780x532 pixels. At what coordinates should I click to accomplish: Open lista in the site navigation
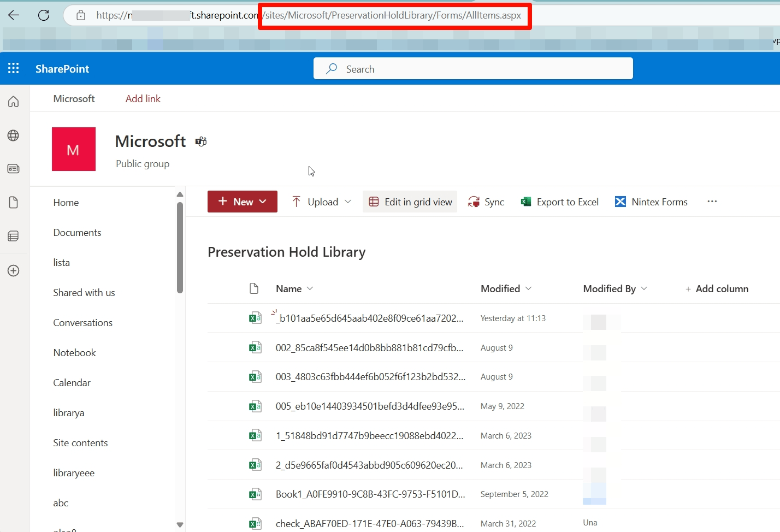click(x=62, y=263)
